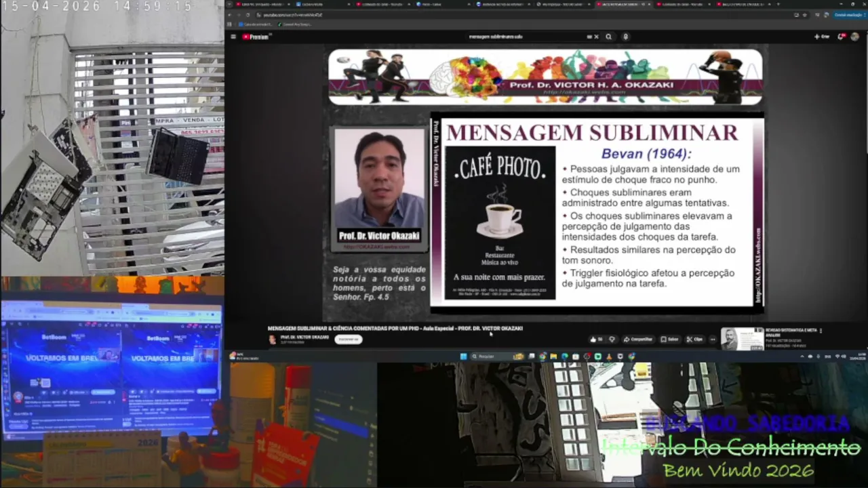
Task: Dislike the video with thumbs down
Action: click(612, 339)
